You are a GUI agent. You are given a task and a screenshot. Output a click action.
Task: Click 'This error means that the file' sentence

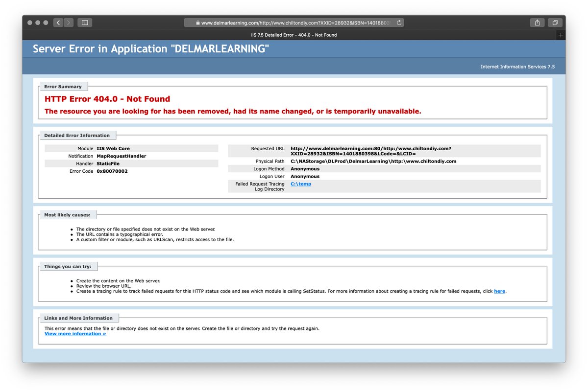pyautogui.click(x=182, y=328)
